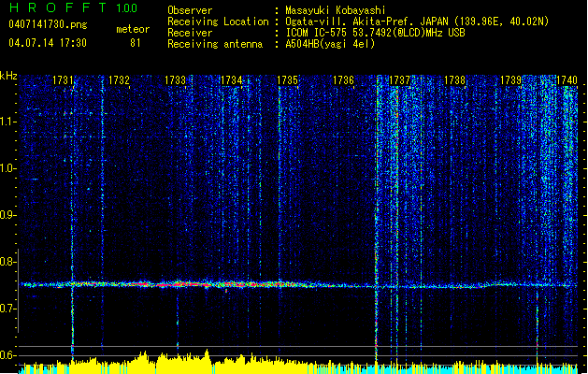Click the file name 0407141730.png
The image size is (588, 374).
click(48, 25)
